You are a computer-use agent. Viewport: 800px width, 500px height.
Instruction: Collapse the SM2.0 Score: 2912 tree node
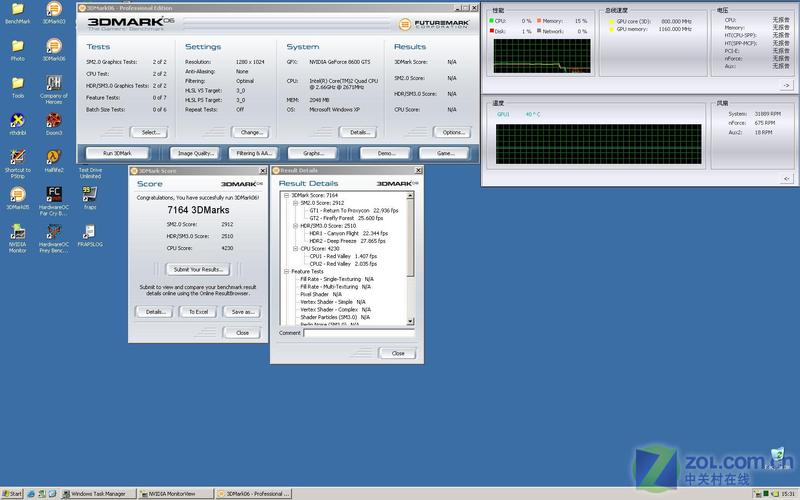pyautogui.click(x=295, y=203)
